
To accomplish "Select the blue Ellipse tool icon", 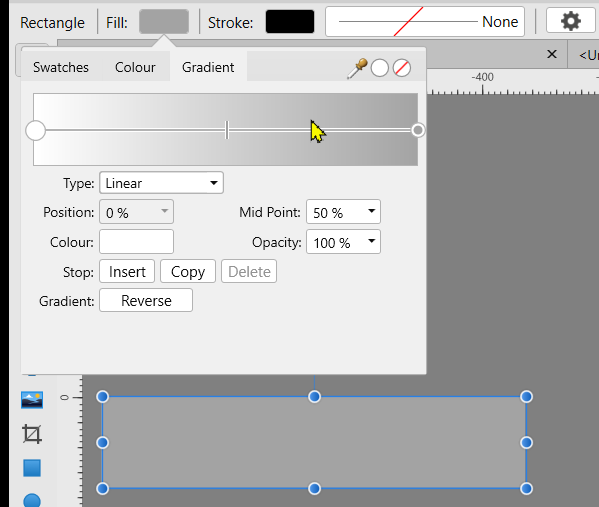I will tap(32, 500).
